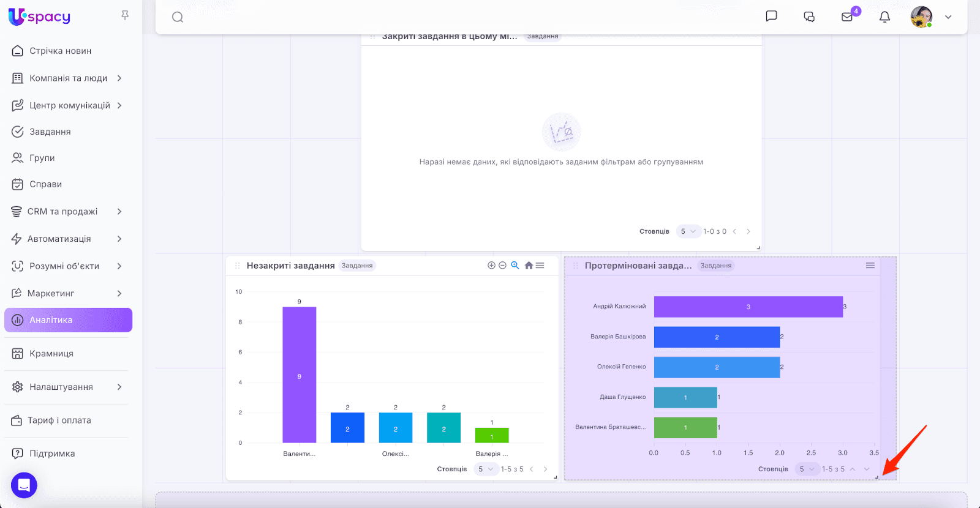Open the notifications bell
The height and width of the screenshot is (508, 980).
(x=884, y=17)
